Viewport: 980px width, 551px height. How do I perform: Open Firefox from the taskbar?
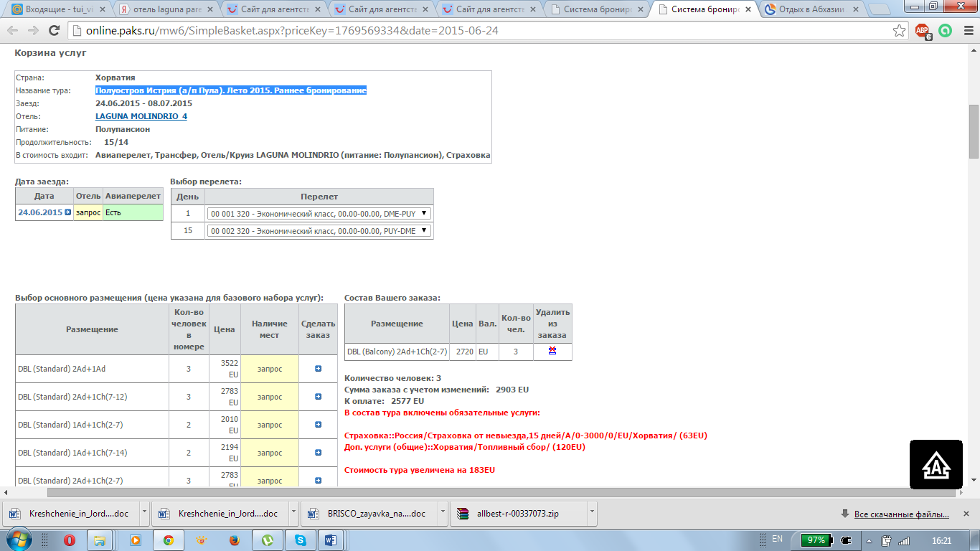click(x=234, y=540)
